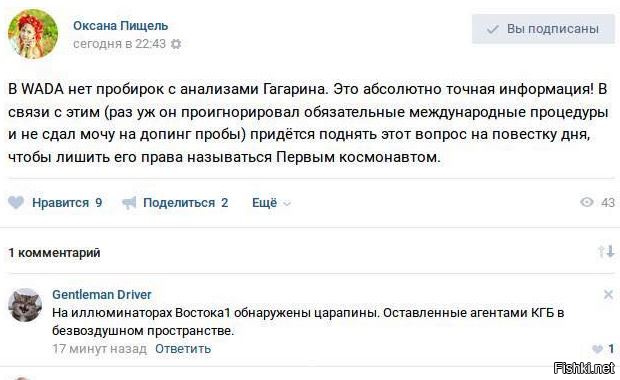This screenshot has height=380, width=620.
Task: Open the Gentleman Driver profile link
Action: click(102, 295)
